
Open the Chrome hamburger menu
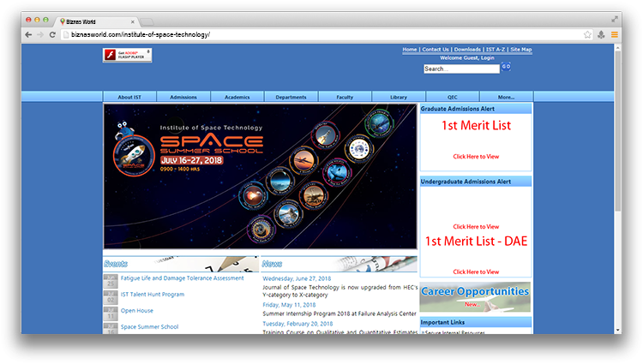click(614, 34)
